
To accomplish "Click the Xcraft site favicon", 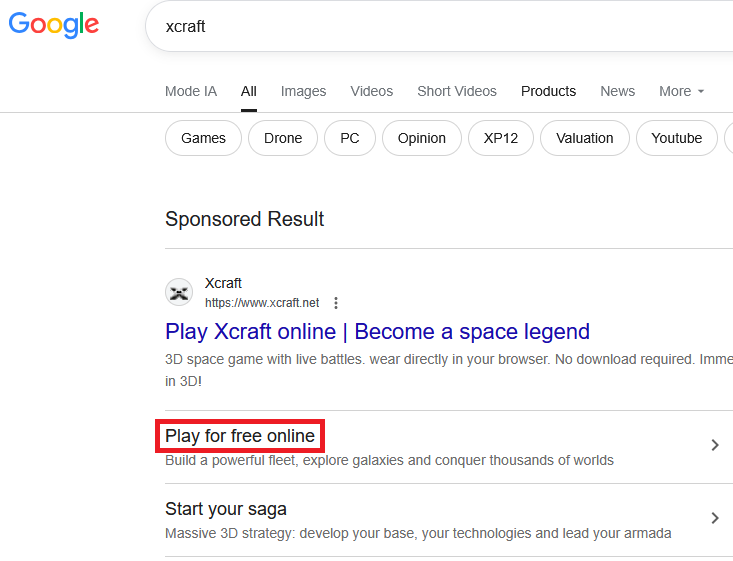I will 179,292.
